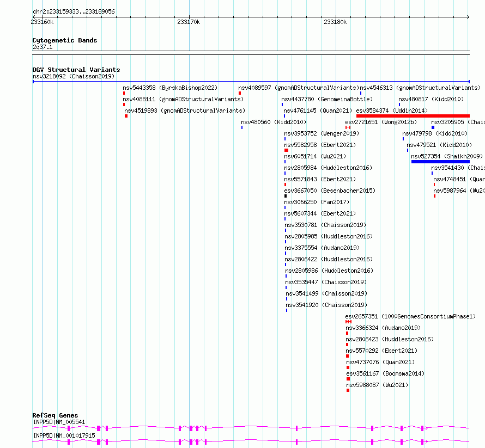Select nsv2806422 (Huddleston2016) variant

coord(329,259)
